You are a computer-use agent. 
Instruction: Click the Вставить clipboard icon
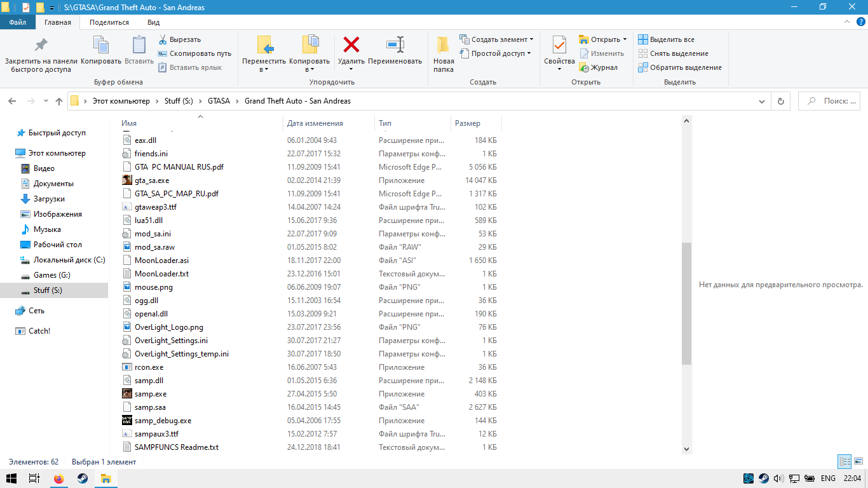click(x=139, y=45)
